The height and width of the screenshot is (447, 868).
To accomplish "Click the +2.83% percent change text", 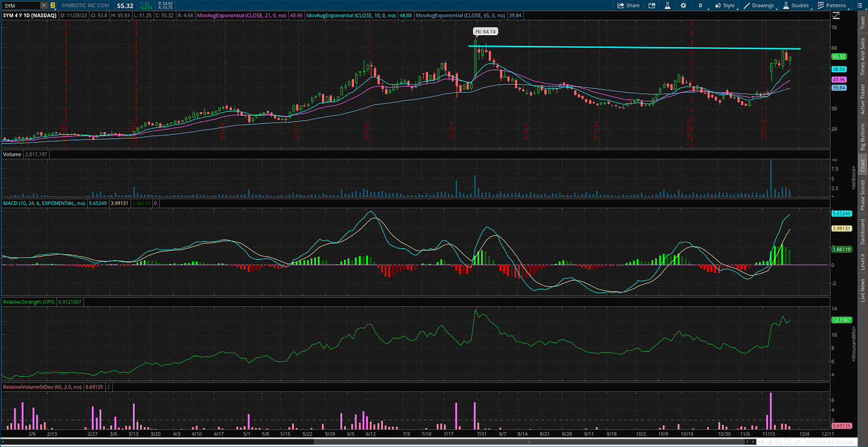I will click(145, 8).
